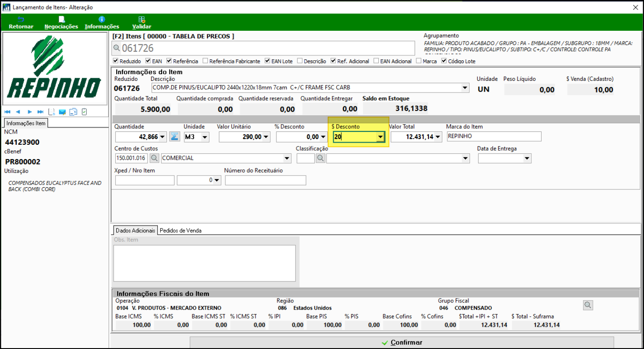The height and width of the screenshot is (349, 644).
Task: Open the Unidade M3 dropdown
Action: pos(205,137)
